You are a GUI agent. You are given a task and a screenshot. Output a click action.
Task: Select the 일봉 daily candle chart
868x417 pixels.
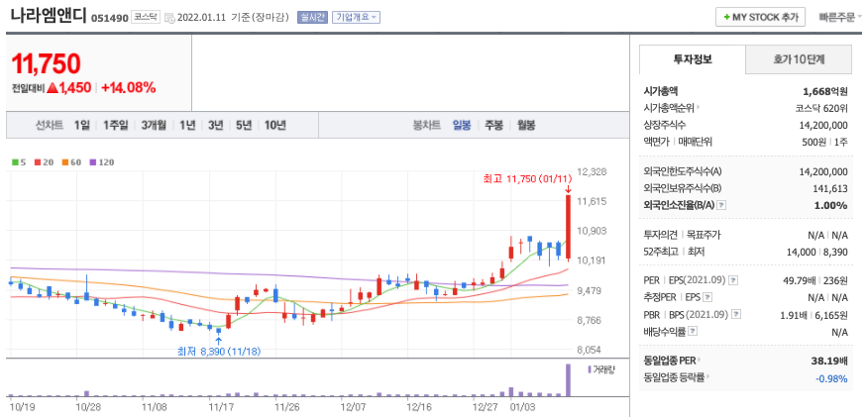461,125
